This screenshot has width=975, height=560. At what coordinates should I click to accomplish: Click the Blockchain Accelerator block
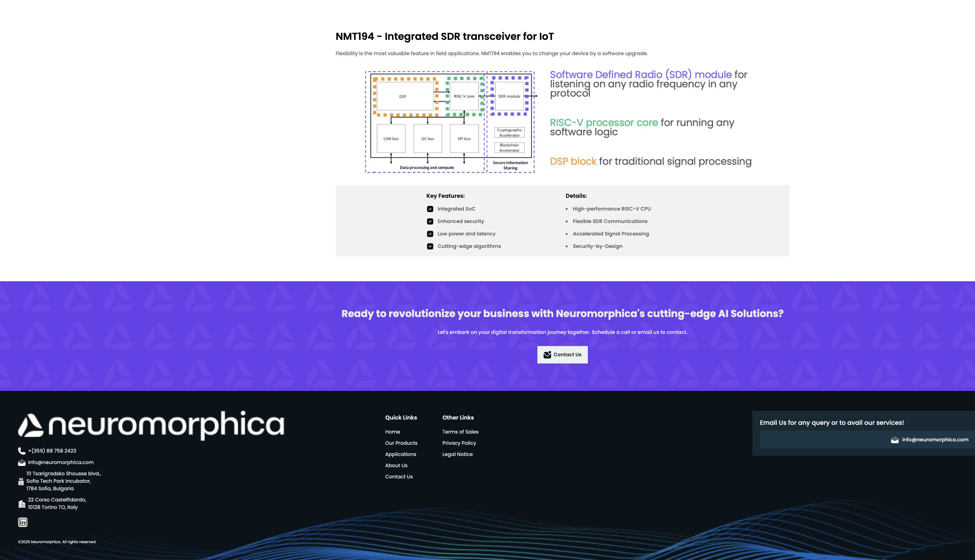[x=509, y=148]
